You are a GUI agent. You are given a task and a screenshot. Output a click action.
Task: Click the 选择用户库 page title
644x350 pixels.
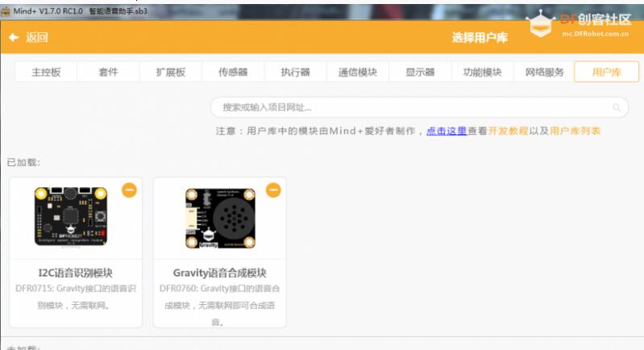tap(480, 37)
